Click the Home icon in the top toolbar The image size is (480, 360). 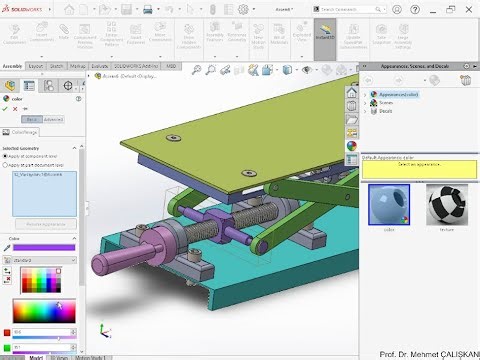[x=69, y=9]
